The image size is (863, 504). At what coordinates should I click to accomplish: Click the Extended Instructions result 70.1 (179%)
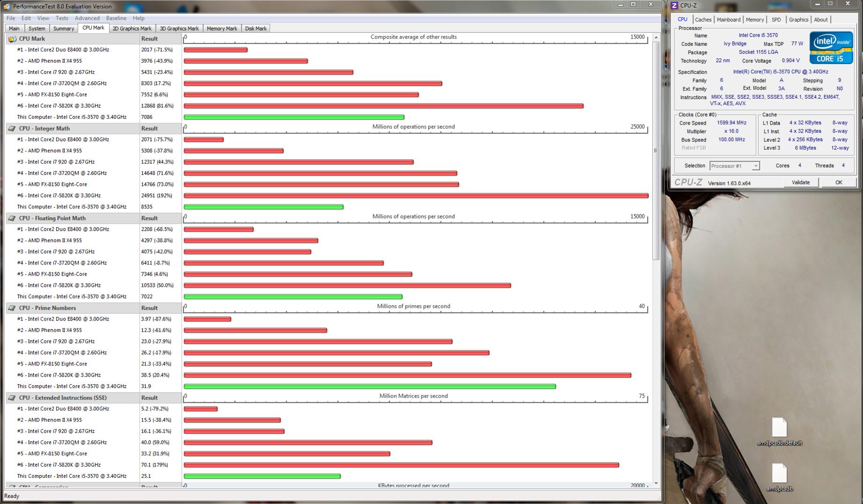click(x=155, y=465)
